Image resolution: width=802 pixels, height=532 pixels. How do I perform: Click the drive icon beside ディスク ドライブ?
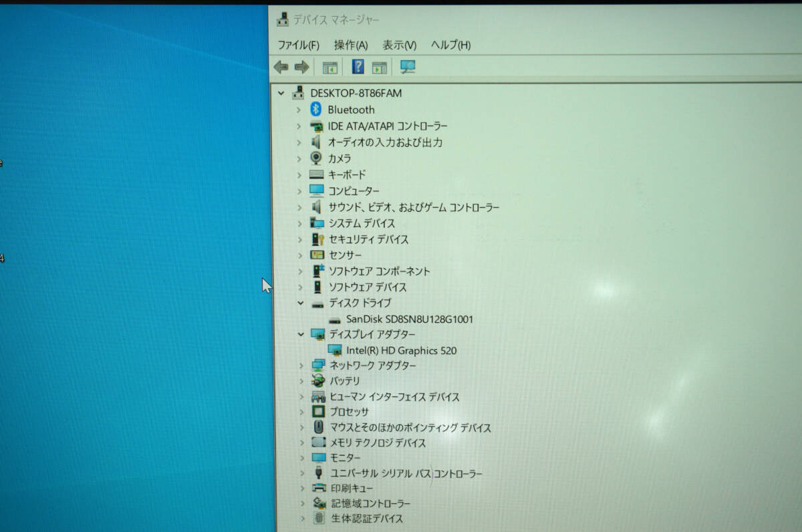(x=318, y=303)
